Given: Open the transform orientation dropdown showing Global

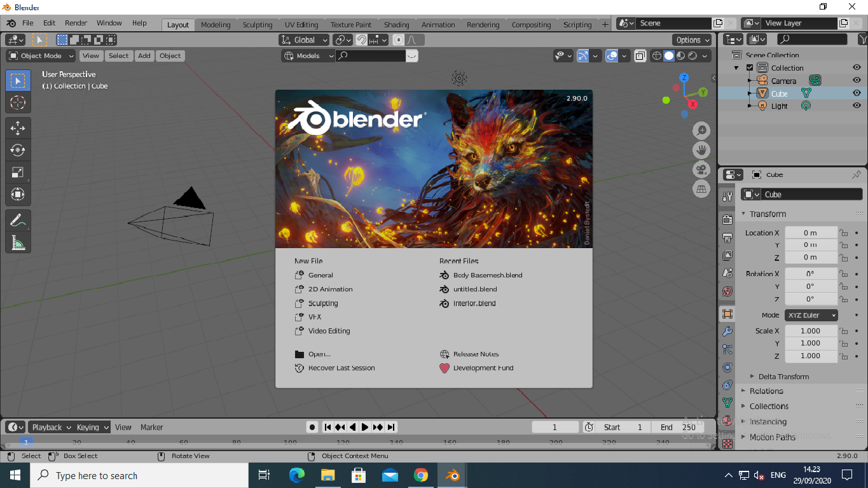Looking at the screenshot, I should click(x=303, y=39).
